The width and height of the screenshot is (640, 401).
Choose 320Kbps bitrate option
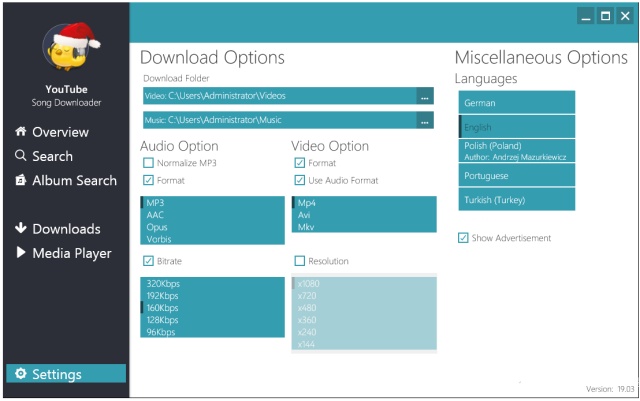pos(162,284)
